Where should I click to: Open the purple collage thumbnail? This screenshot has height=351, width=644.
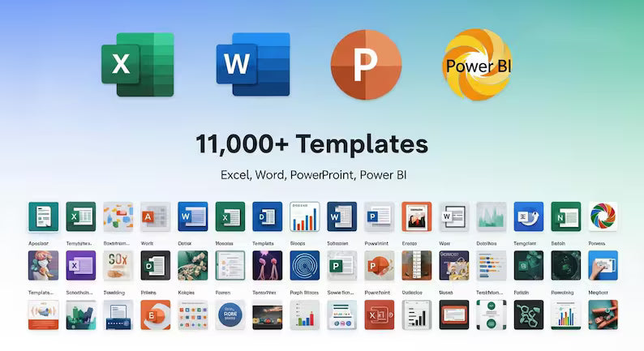click(454, 266)
